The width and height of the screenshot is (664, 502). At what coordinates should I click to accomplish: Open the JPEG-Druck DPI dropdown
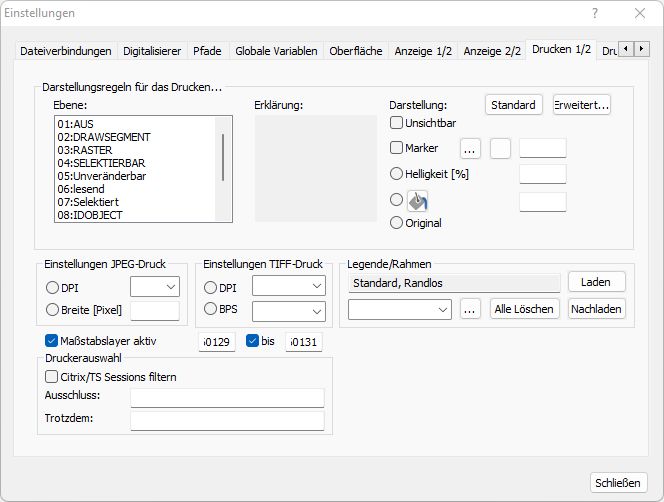155,287
